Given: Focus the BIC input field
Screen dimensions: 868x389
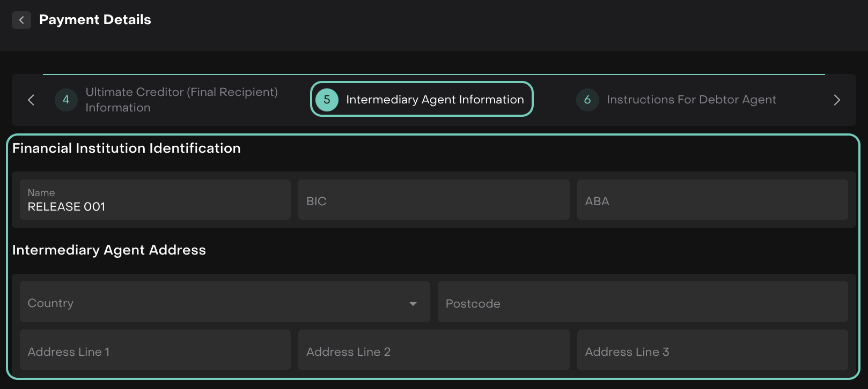Looking at the screenshot, I should coord(433,200).
